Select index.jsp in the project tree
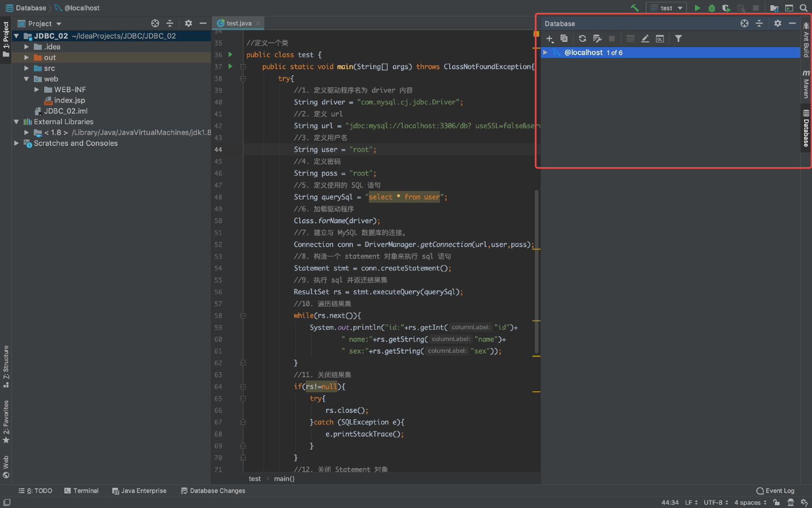 pyautogui.click(x=69, y=100)
